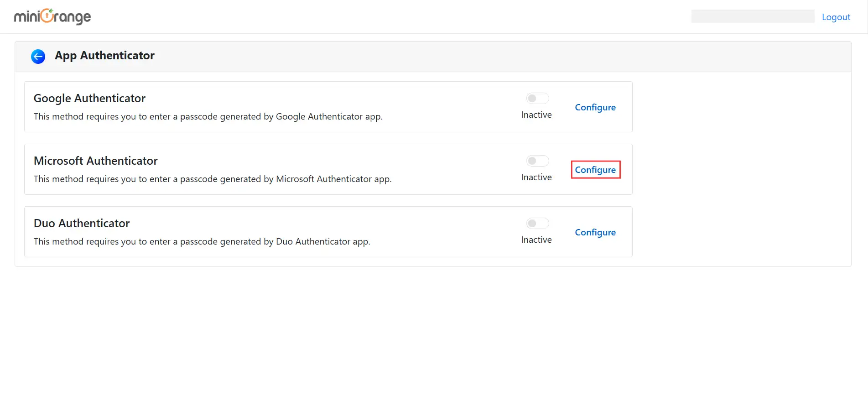
Task: Click Inactive status under Microsoft Authenticator
Action: 536,177
